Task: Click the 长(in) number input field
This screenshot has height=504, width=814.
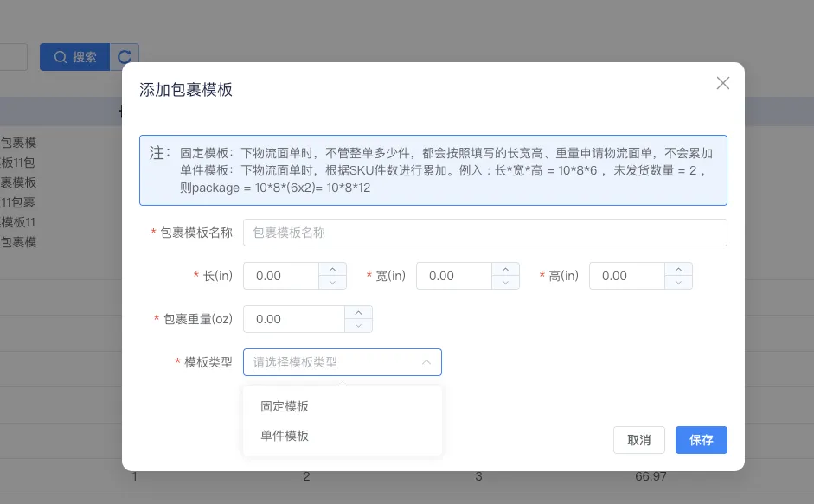Action: (x=281, y=276)
